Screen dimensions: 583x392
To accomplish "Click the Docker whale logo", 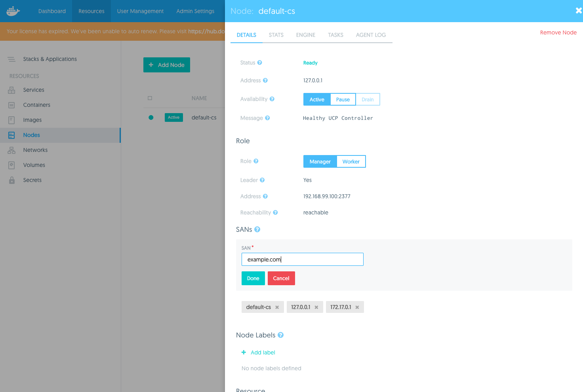I will pos(13,11).
